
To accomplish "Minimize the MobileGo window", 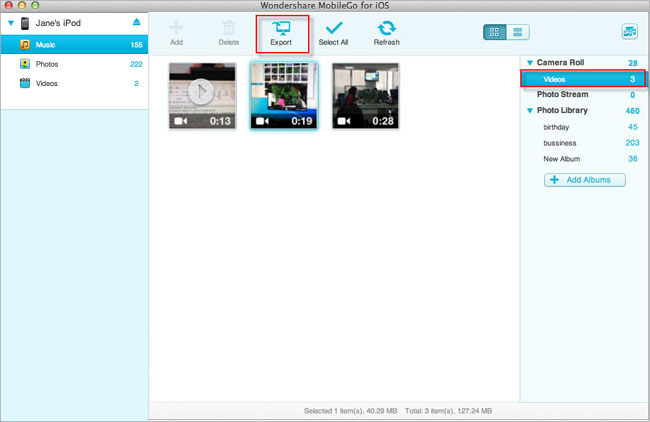I will (22, 5).
